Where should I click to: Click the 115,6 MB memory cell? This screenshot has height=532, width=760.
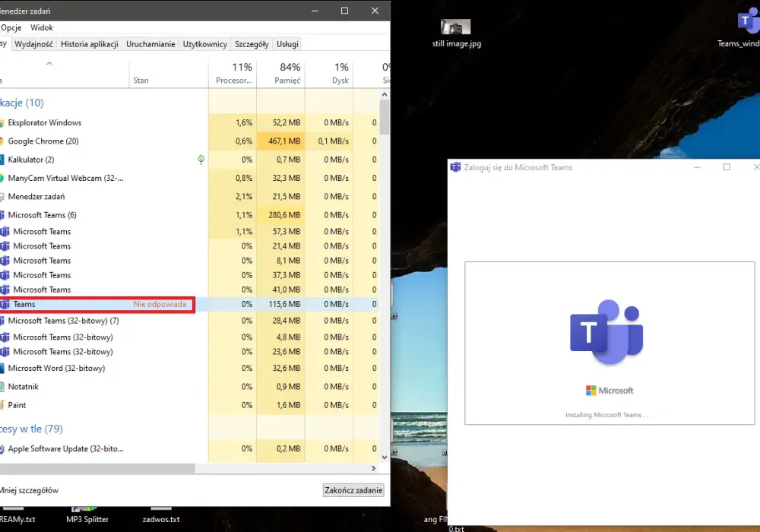tap(280, 304)
